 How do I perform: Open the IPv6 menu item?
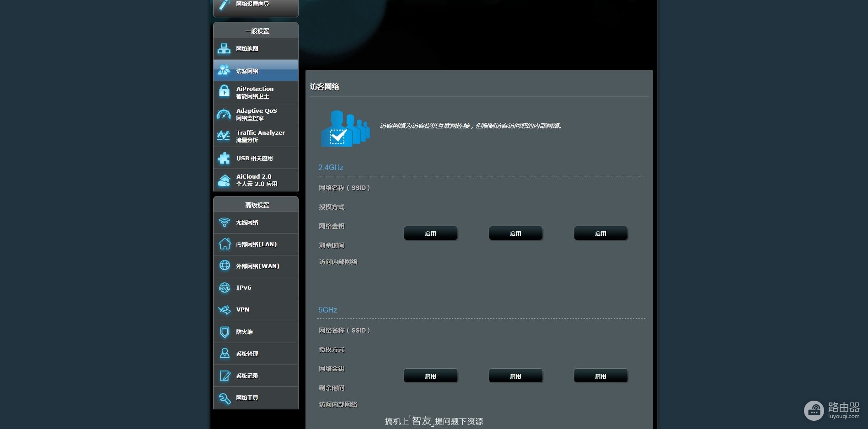[x=256, y=288]
